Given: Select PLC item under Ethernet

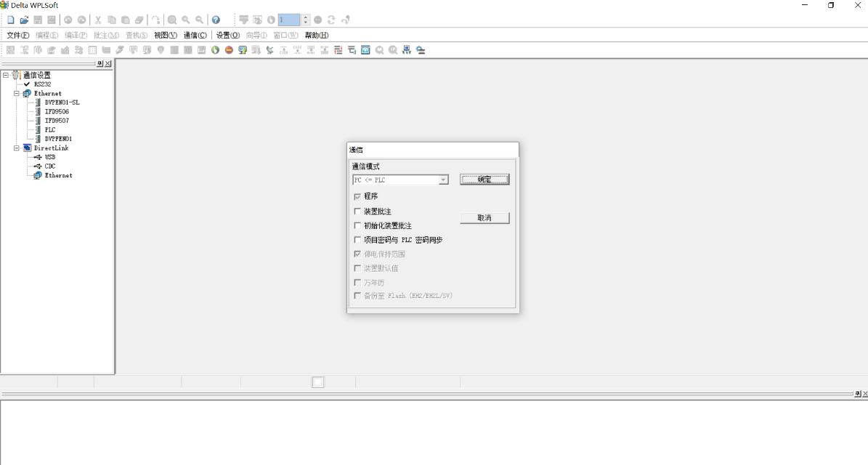Looking at the screenshot, I should click(x=50, y=129).
